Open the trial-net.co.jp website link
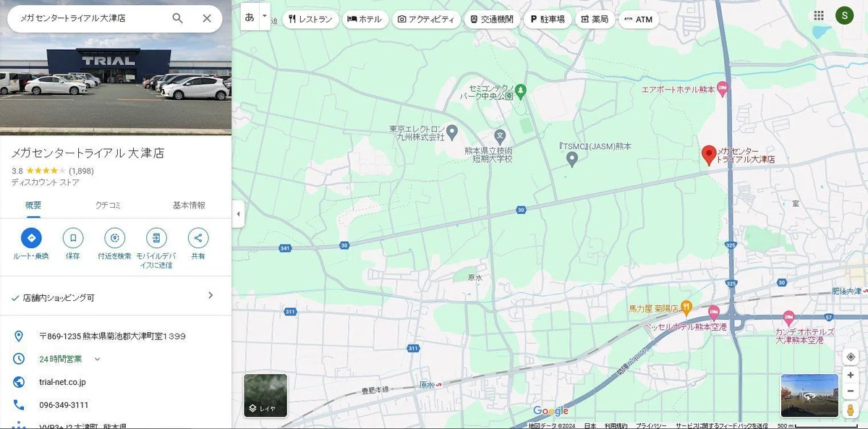This screenshot has width=868, height=429. 62,382
